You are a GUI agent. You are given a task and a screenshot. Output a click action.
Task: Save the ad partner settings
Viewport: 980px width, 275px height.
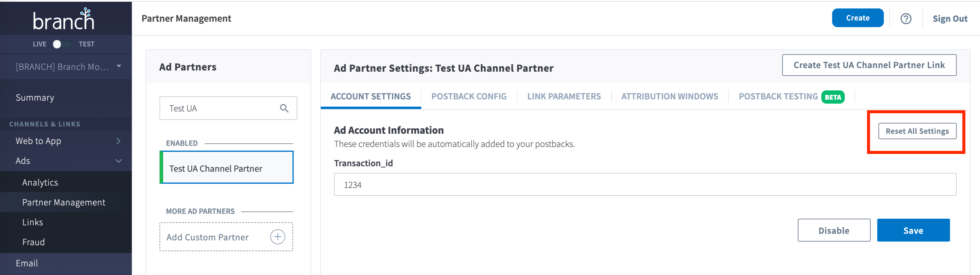point(913,230)
